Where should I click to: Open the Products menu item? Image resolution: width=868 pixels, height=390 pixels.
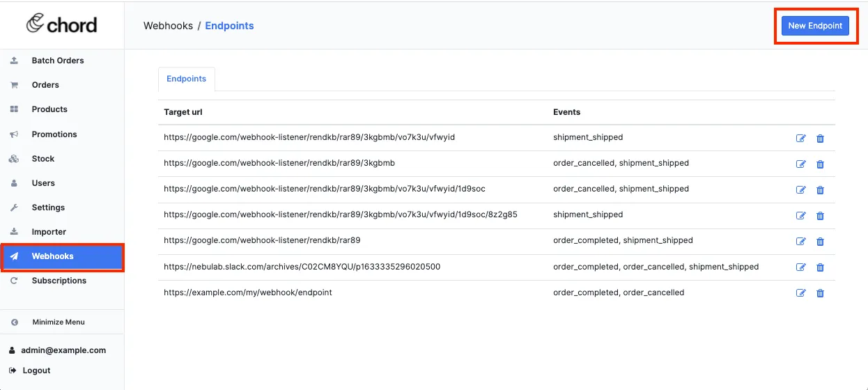point(62,109)
